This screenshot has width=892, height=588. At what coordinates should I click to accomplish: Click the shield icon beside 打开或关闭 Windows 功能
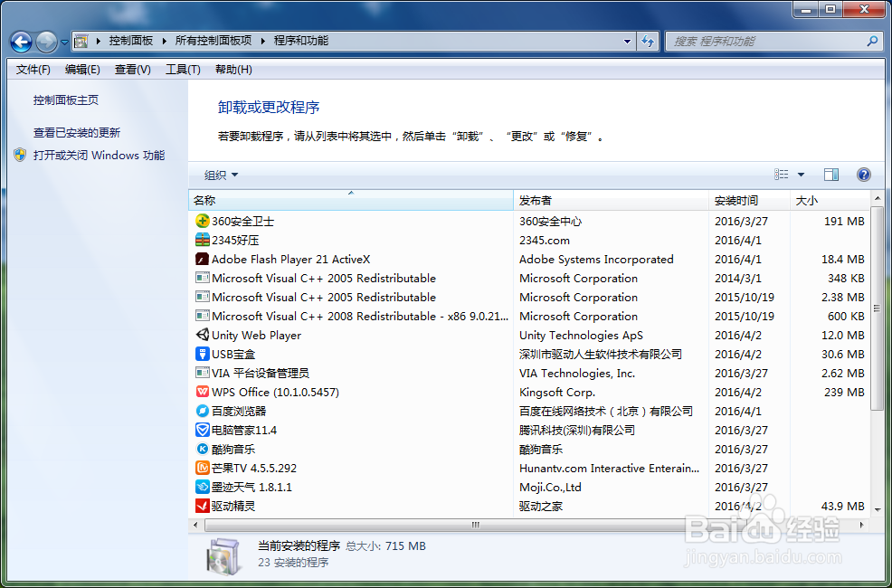(20, 156)
